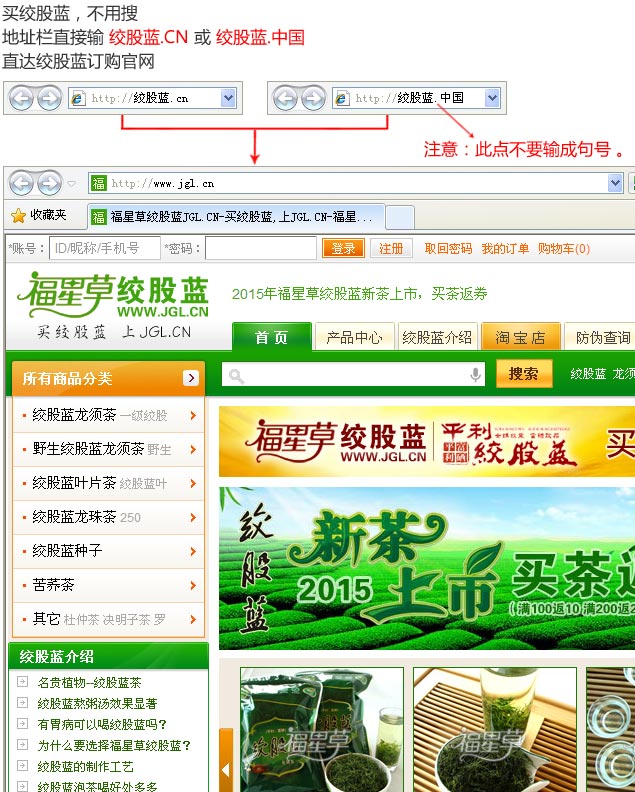635x792 pixels.
Task: Click the microphone icon in search box
Action: click(x=475, y=375)
